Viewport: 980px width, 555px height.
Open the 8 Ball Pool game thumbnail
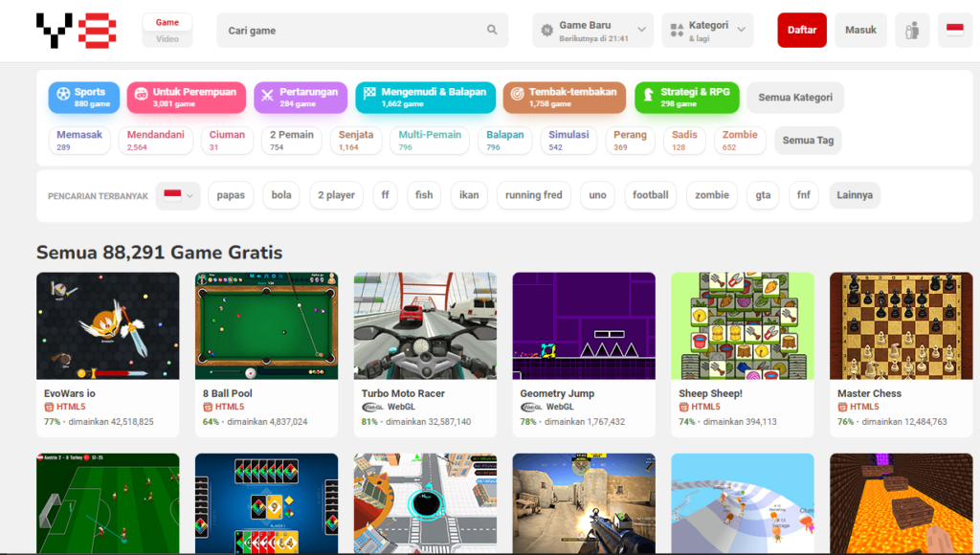tap(266, 325)
